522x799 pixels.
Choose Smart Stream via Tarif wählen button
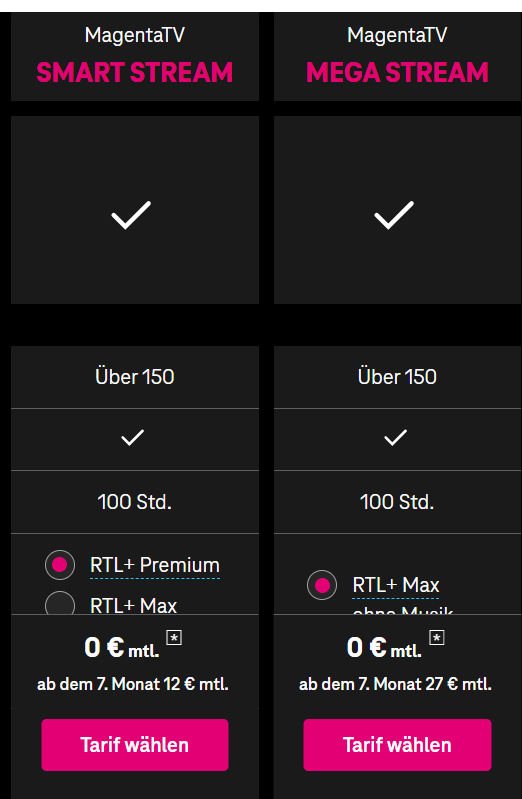click(135, 745)
